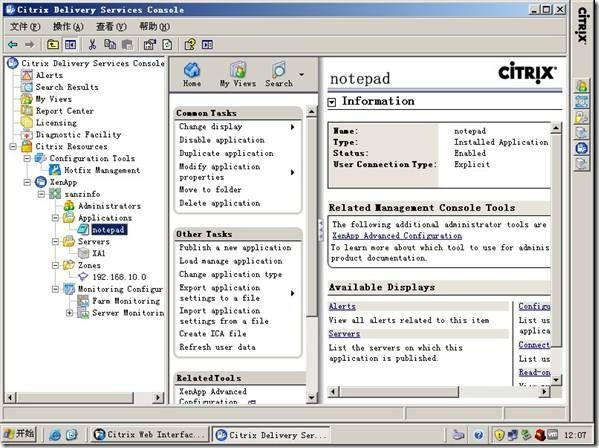Click Change display task
Screen dimensions: 599x448
coord(210,126)
